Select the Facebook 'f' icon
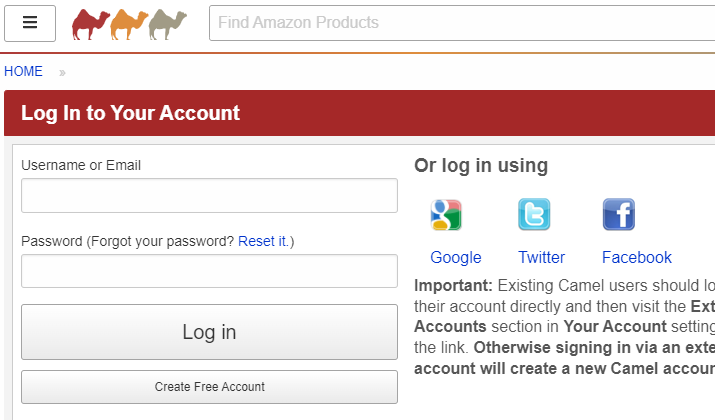 619,214
